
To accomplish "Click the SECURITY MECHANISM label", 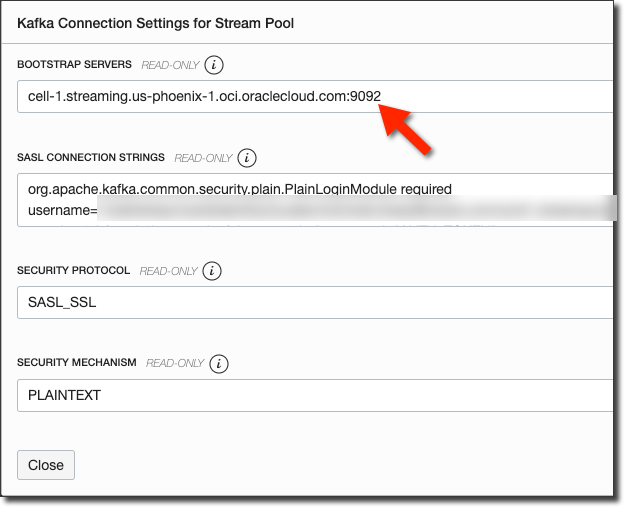I will tap(77, 363).
